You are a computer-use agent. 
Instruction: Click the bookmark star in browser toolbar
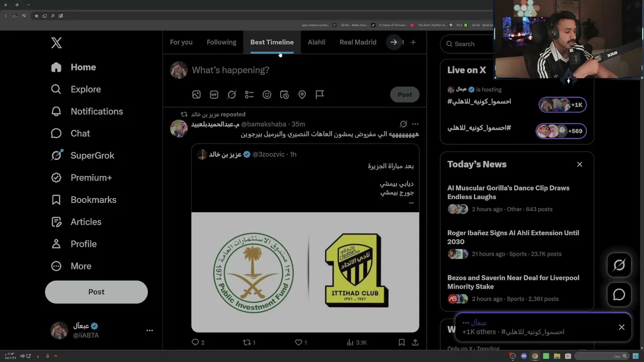point(36,16)
